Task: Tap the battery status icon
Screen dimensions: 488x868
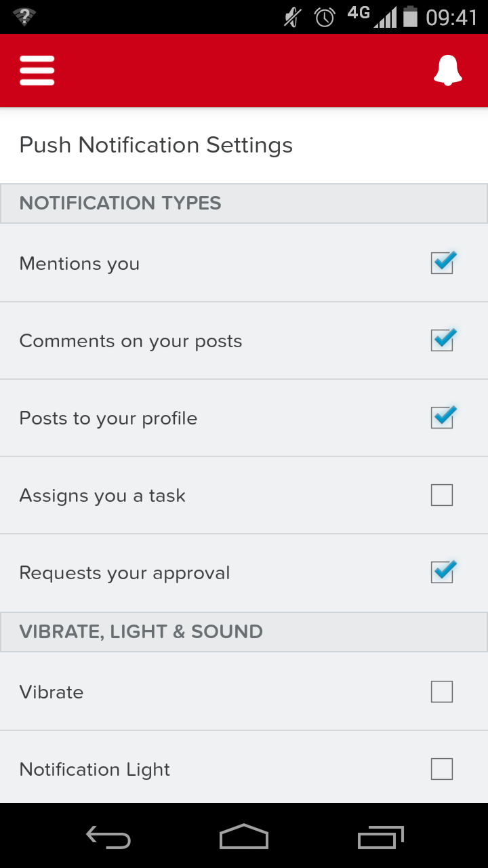Action: [410, 17]
